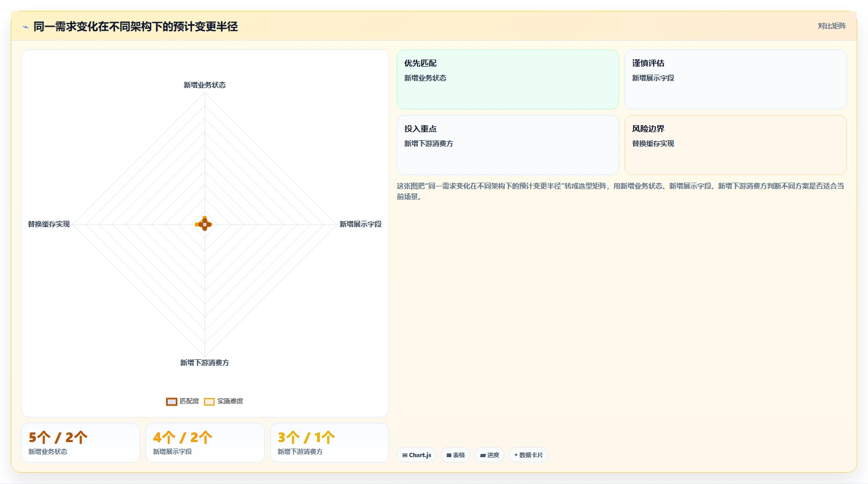
Task: Click 新增下游消费方 text in 投入重点 card
Action: [x=428, y=143]
